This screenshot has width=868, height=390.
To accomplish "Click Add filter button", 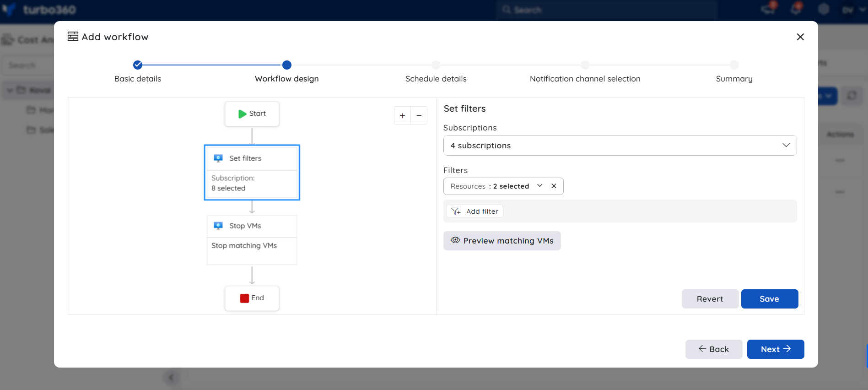I will click(x=474, y=211).
